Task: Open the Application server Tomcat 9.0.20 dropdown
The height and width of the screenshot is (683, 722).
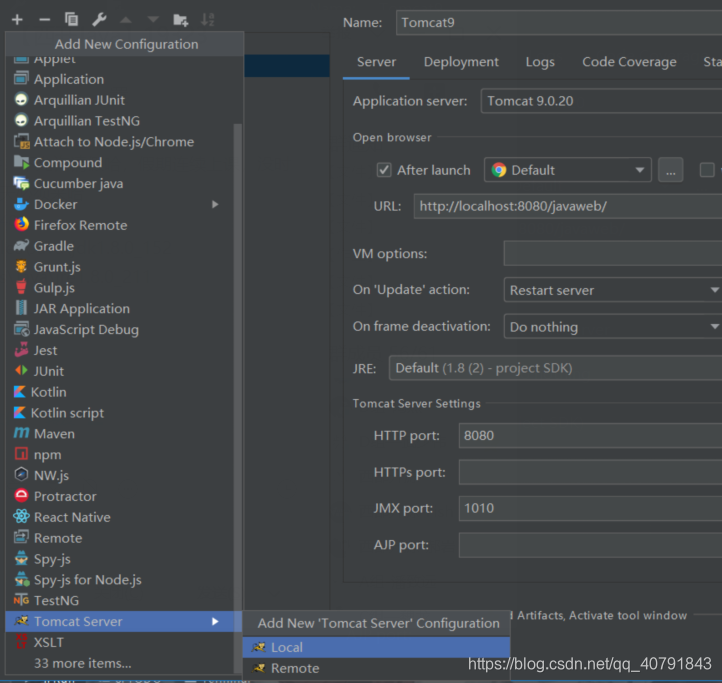Action: 601,101
